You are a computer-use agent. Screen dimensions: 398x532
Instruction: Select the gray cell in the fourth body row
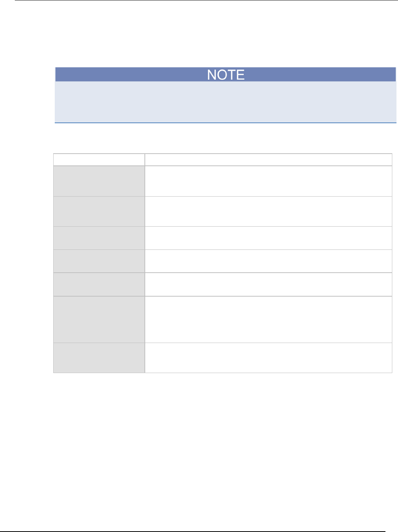99,261
